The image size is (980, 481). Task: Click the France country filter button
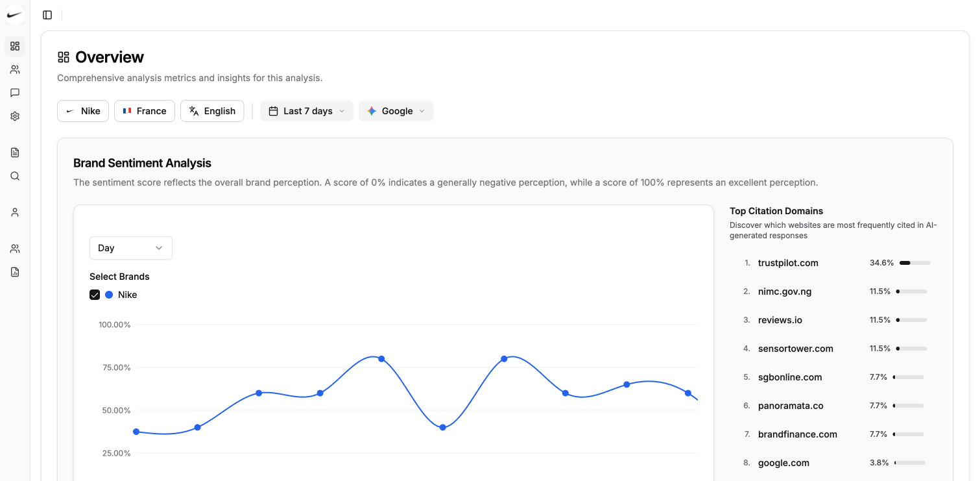pyautogui.click(x=145, y=111)
